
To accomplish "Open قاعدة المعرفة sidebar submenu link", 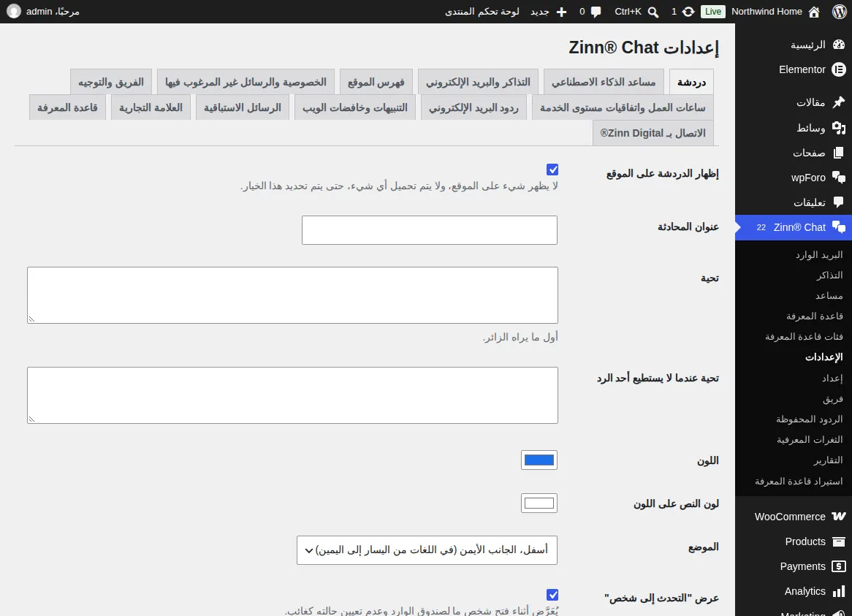I will point(815,316).
